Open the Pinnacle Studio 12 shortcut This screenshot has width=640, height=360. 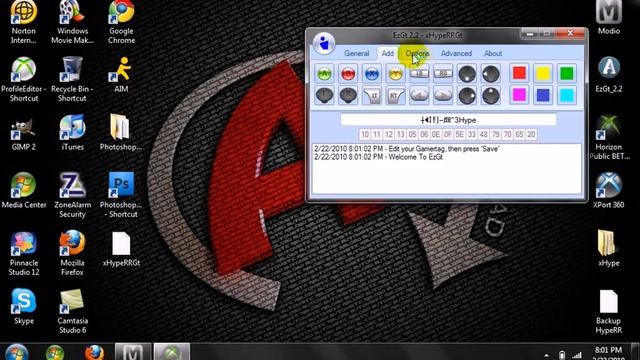pyautogui.click(x=24, y=253)
